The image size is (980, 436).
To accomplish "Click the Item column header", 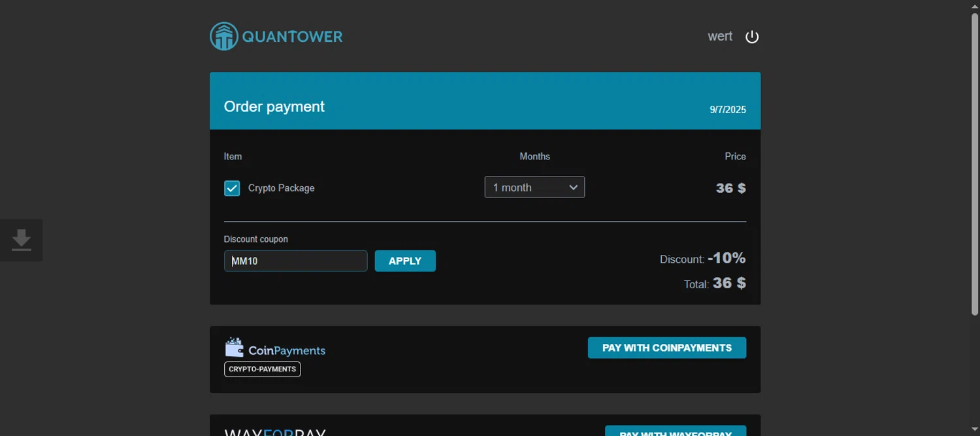I will (x=233, y=156).
